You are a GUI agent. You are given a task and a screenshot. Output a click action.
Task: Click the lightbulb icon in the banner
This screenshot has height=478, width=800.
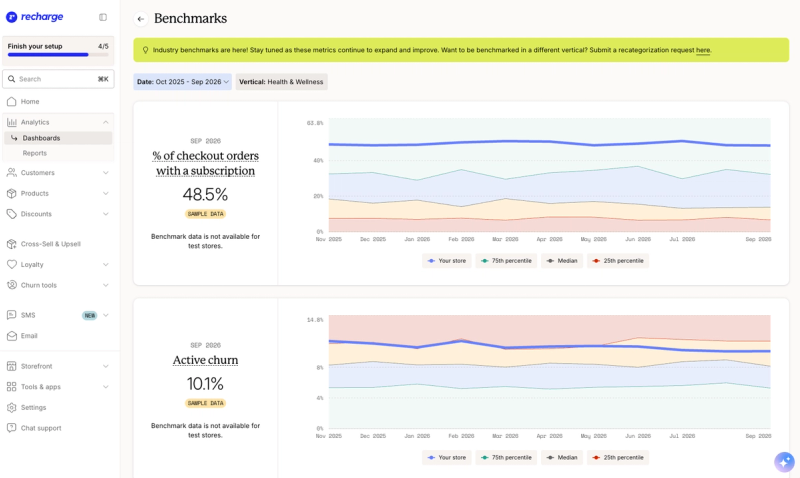click(x=145, y=50)
